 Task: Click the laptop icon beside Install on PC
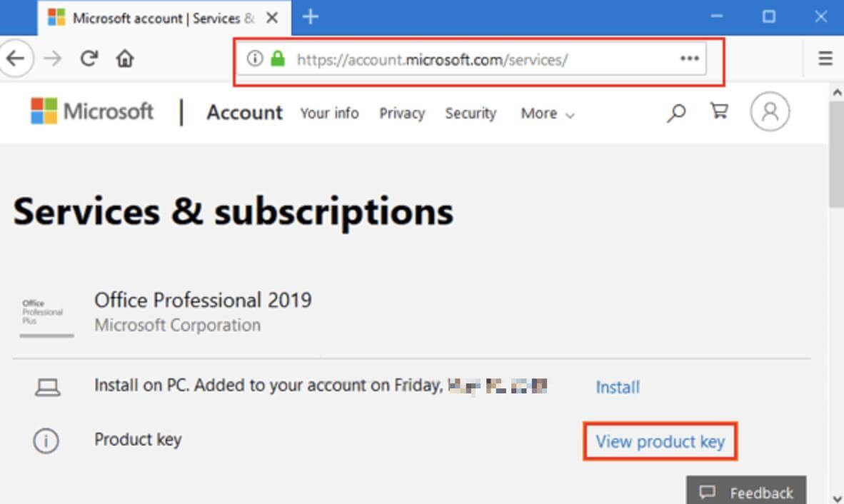(47, 387)
